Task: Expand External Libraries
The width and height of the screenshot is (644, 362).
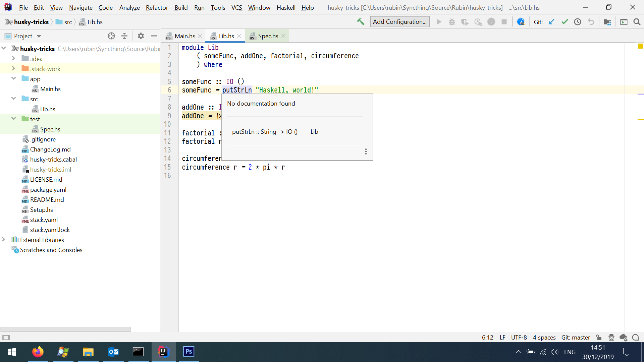Action: point(3,240)
